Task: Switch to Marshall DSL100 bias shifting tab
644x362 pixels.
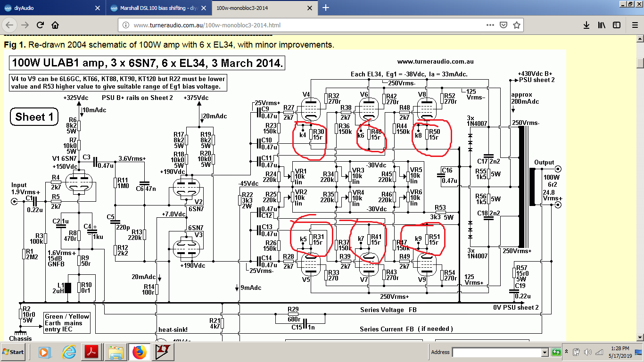Action: 158,8
